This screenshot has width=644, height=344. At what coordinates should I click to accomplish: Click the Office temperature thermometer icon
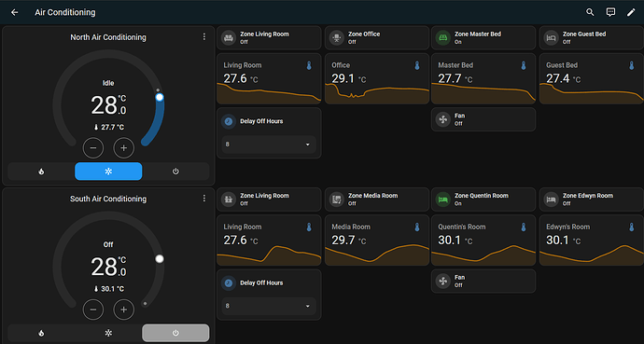[x=417, y=65]
